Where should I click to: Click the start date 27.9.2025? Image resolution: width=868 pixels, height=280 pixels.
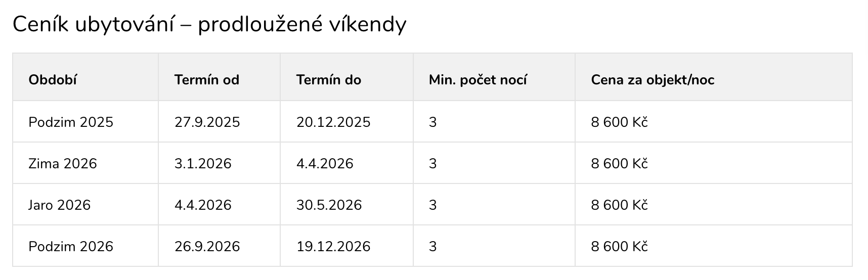click(x=207, y=122)
